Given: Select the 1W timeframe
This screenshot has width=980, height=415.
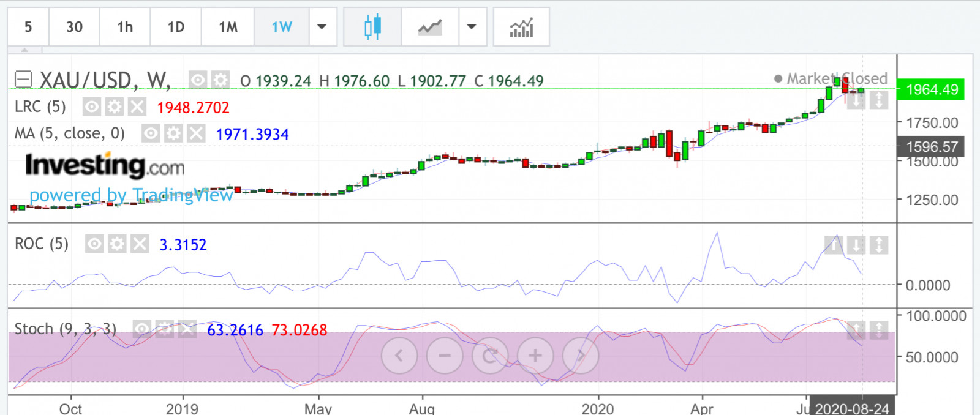Looking at the screenshot, I should (282, 27).
